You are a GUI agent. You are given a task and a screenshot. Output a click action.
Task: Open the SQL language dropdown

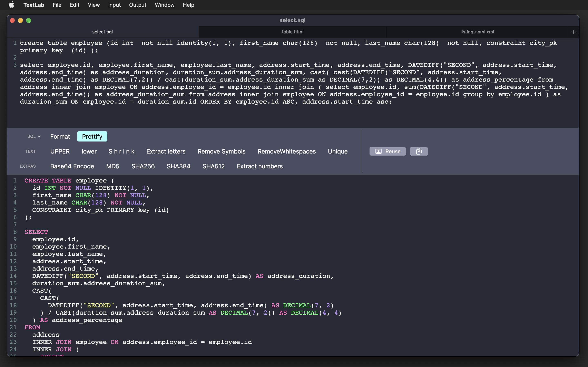[x=34, y=136]
